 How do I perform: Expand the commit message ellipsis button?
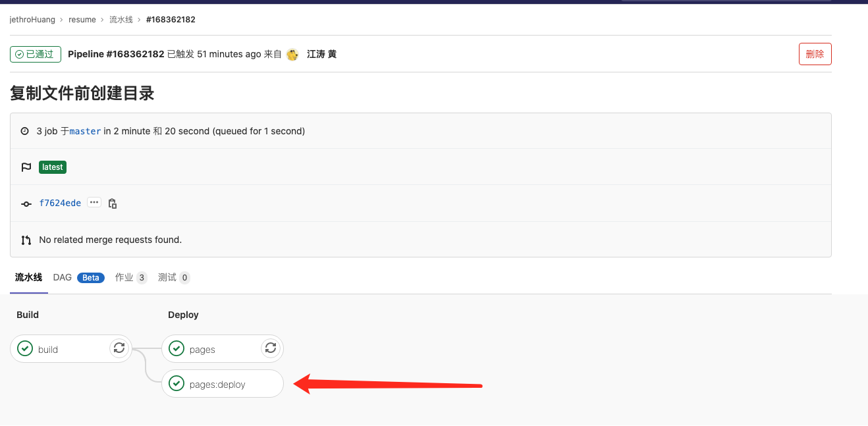pyautogui.click(x=94, y=203)
